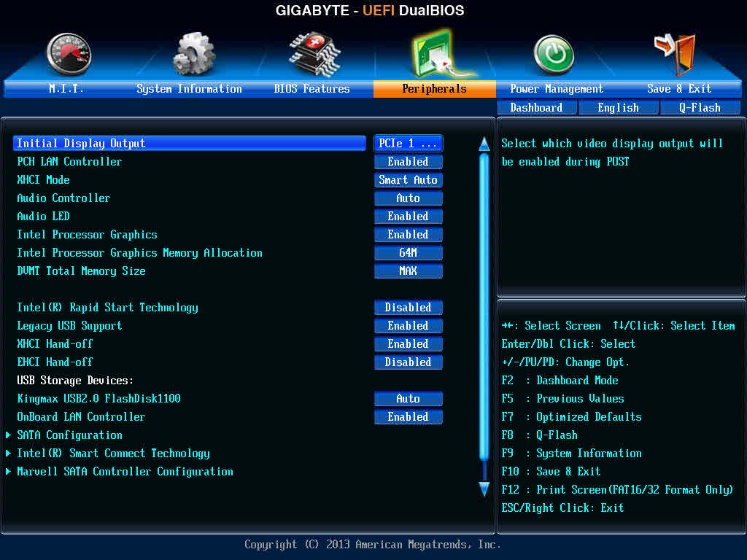Open Audio Controller Auto dropdown
This screenshot has height=560, width=747.
[409, 198]
